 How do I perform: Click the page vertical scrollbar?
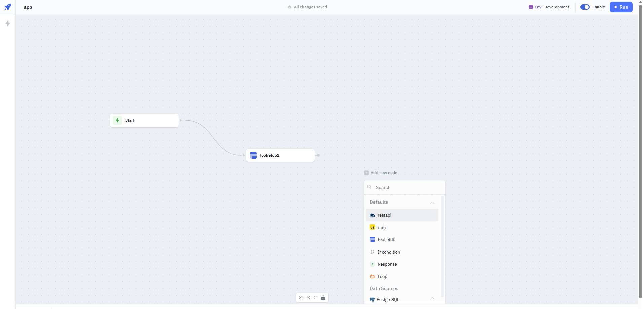641,151
